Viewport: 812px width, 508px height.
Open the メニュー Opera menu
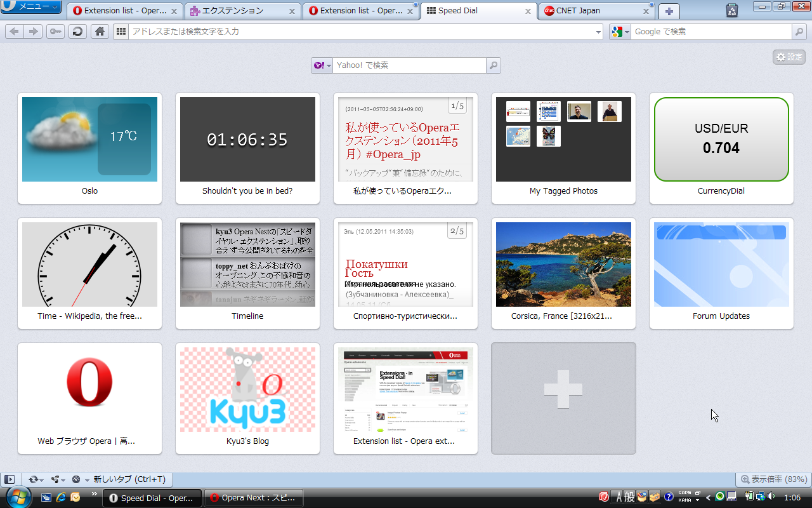coord(31,6)
